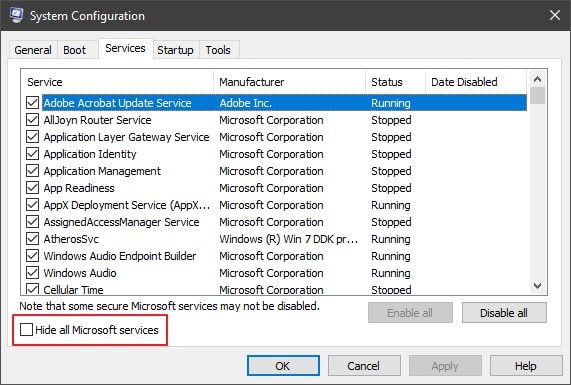Sort list by Service column header
Image resolution: width=571 pixels, height=385 pixels.
117,82
